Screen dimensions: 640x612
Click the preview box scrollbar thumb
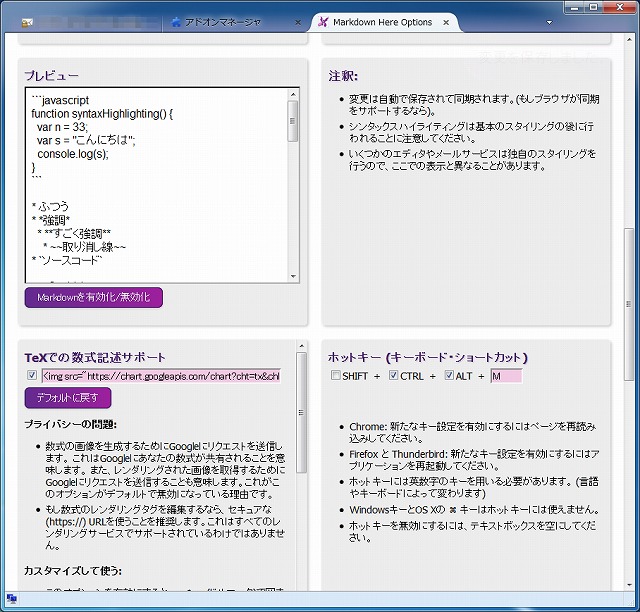[x=293, y=121]
